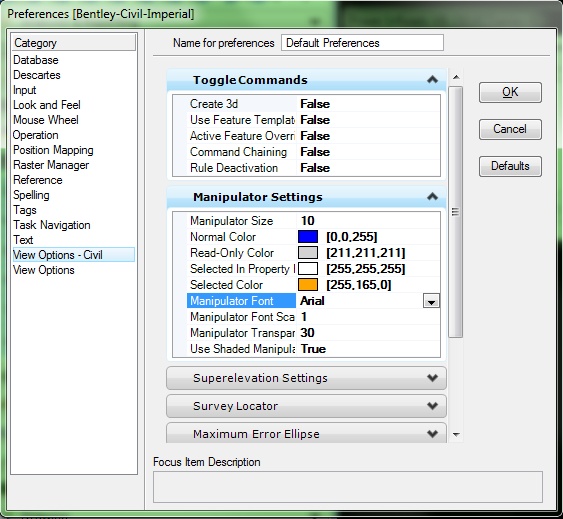Open the Look and Feel category
Image resolution: width=563 pixels, height=519 pixels.
click(x=47, y=105)
